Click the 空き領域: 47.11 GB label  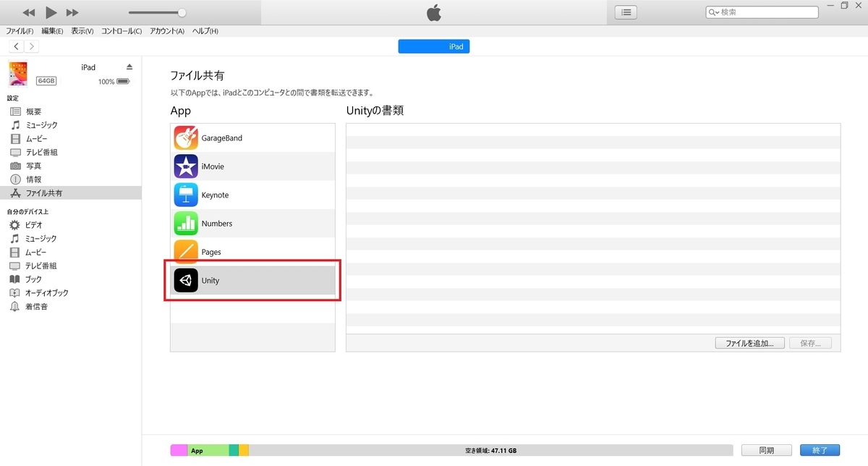(x=490, y=450)
